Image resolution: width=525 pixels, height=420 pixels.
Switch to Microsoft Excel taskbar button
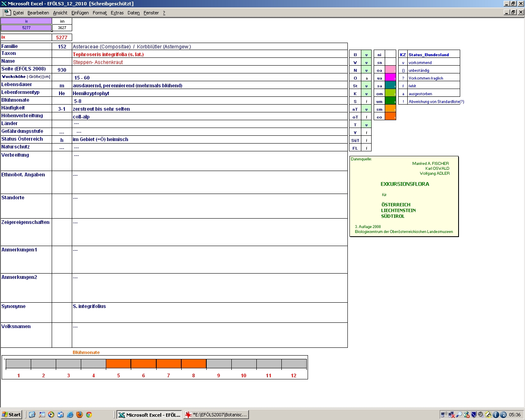149,415
